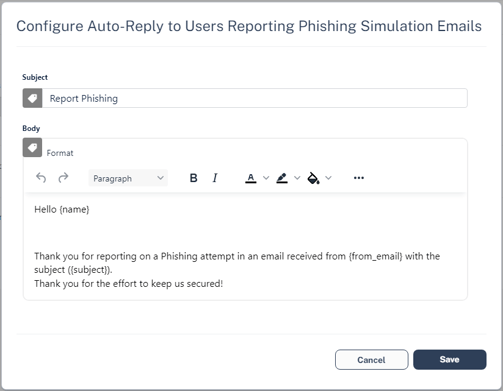Apply the highlight marker color

[282, 178]
